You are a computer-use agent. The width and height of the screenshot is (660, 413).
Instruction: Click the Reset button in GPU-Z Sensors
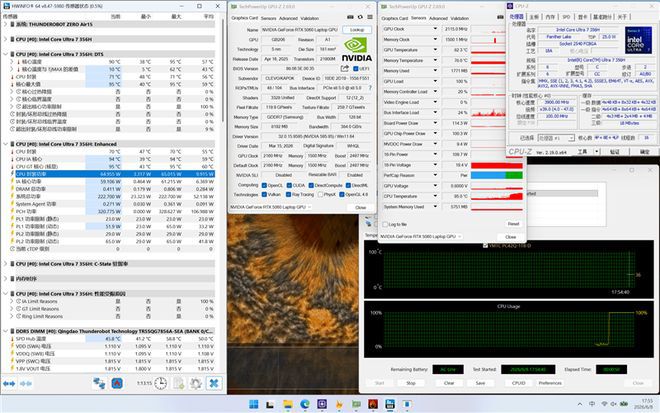[513, 224]
